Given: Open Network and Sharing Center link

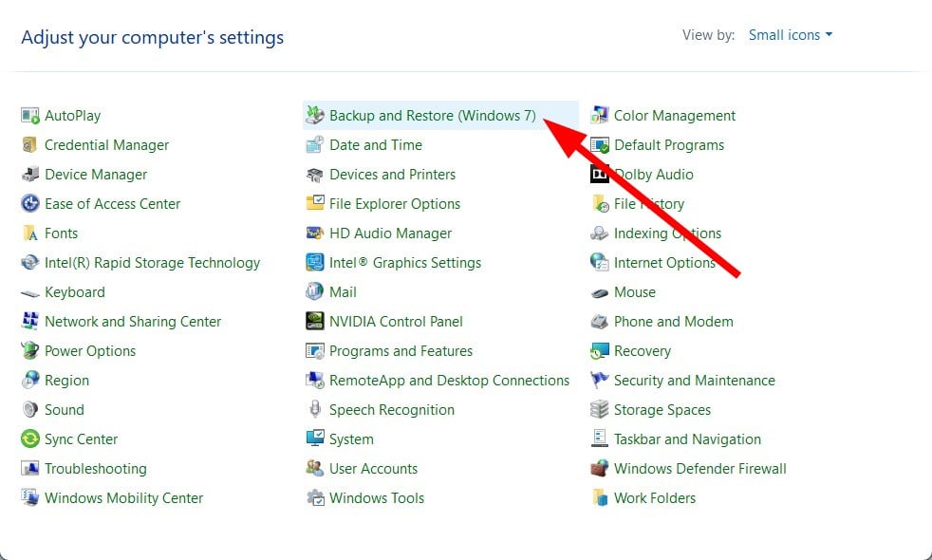Looking at the screenshot, I should tap(133, 322).
